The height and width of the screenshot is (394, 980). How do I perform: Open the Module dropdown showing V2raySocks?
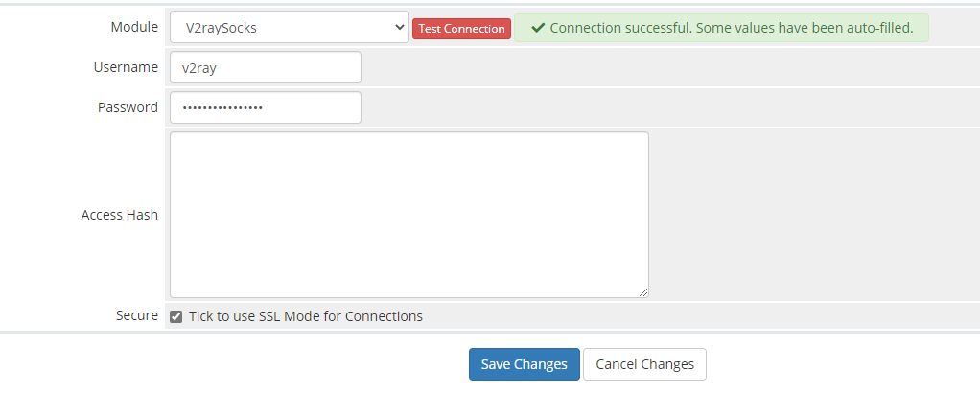[x=288, y=28]
